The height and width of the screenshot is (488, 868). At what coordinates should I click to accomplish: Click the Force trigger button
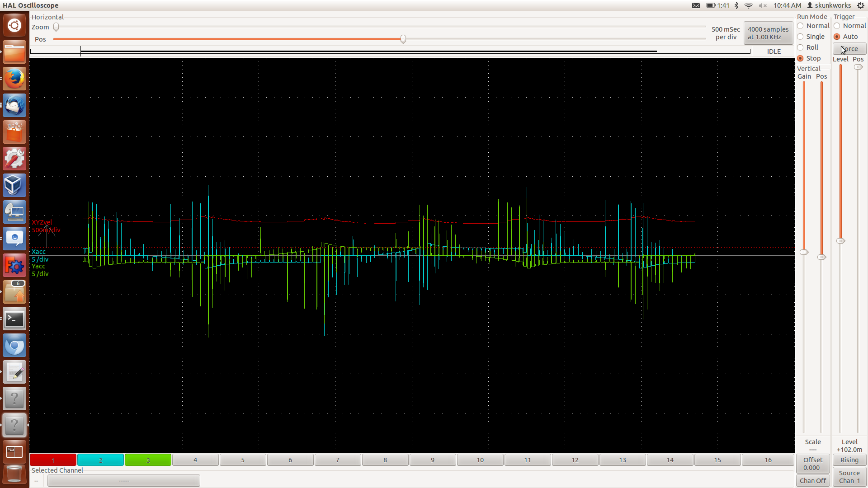click(x=849, y=49)
